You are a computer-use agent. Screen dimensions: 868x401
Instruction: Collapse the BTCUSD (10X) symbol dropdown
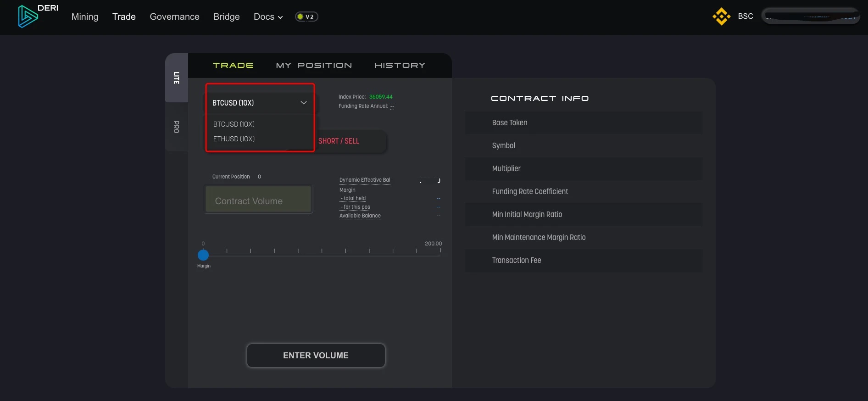259,103
